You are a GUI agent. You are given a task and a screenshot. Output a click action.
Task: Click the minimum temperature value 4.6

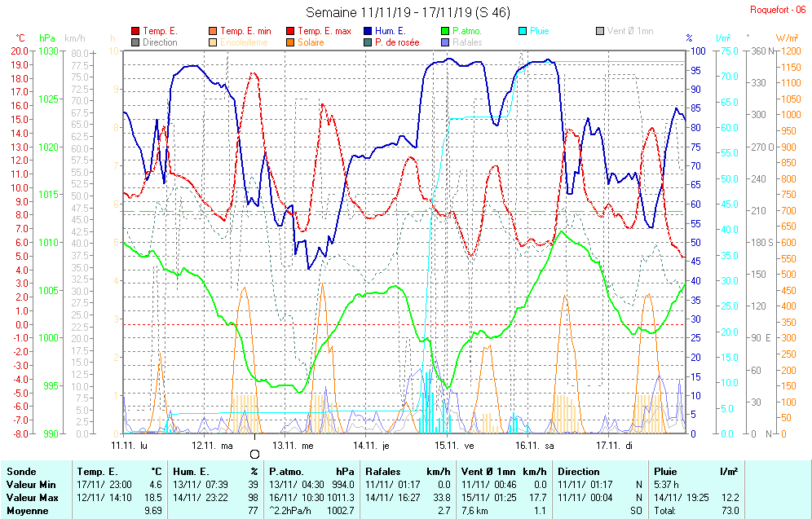(x=156, y=485)
